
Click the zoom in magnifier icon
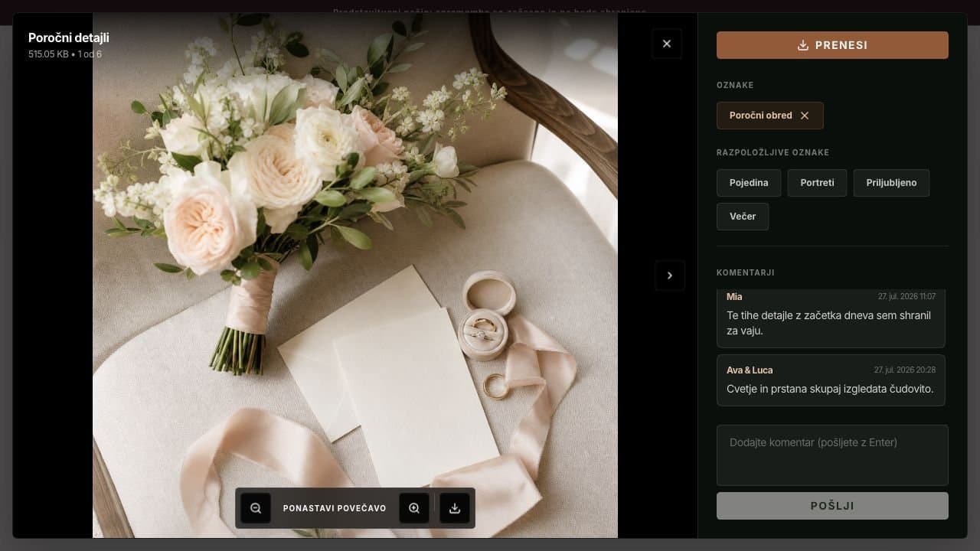(414, 508)
